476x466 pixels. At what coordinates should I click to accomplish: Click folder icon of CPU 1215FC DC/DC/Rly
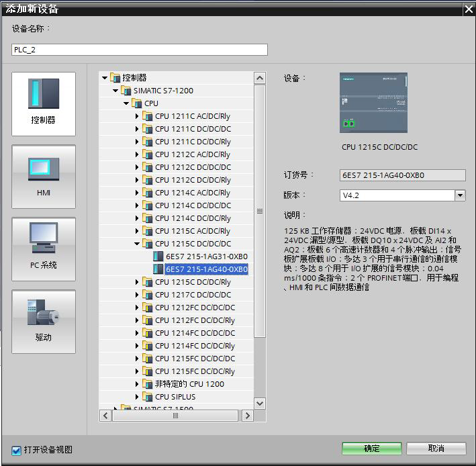pyautogui.click(x=148, y=371)
